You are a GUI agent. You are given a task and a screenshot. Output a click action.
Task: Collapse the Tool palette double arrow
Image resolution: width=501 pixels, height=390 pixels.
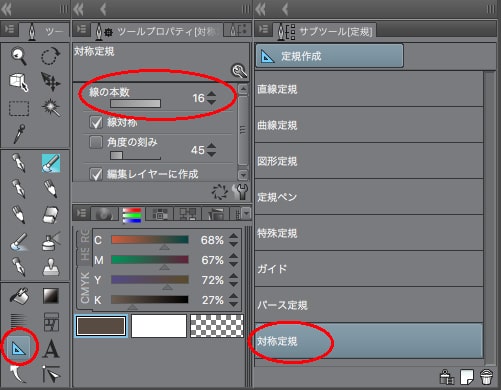(7, 9)
